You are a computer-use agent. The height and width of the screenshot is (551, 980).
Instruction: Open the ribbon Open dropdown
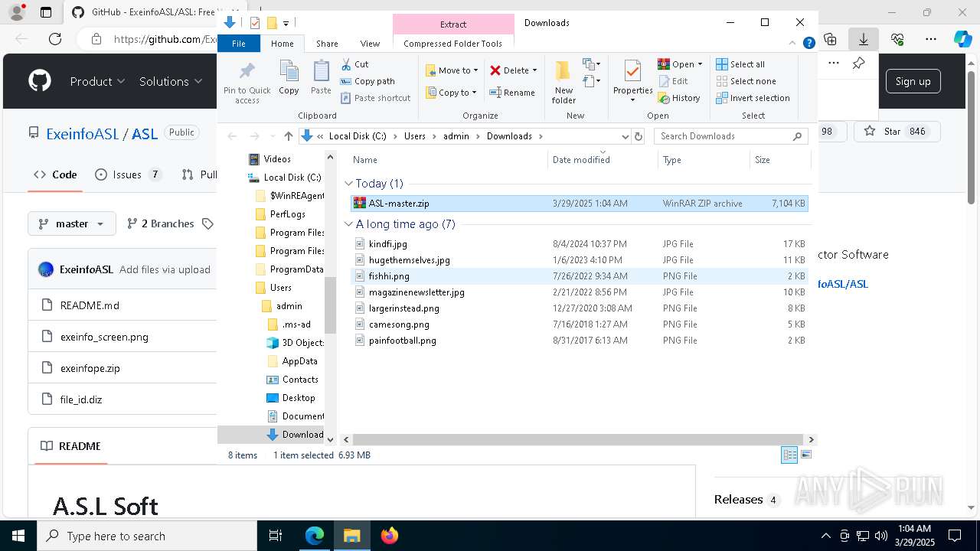coord(680,64)
